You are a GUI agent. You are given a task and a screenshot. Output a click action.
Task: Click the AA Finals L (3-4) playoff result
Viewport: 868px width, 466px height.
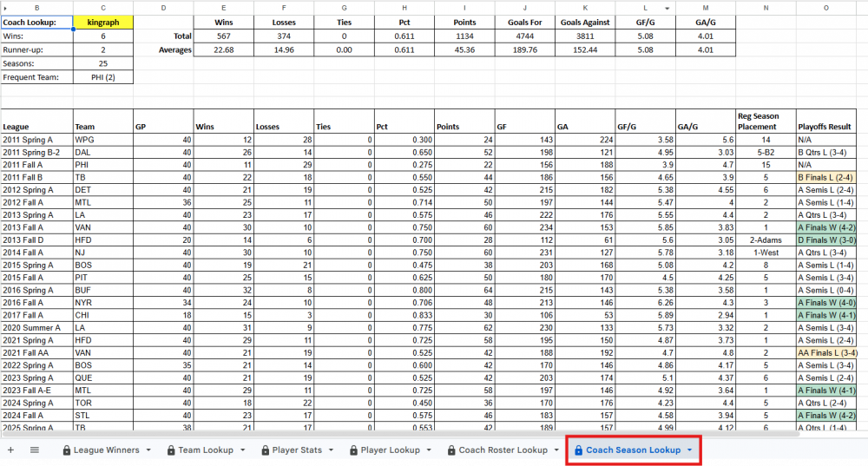point(826,352)
